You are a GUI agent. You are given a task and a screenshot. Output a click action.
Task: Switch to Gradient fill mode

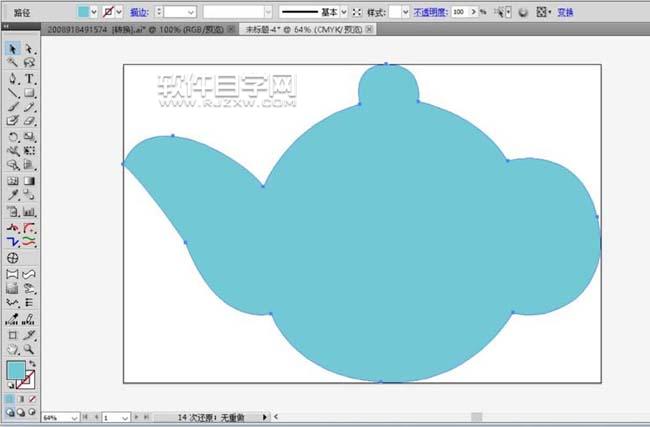click(21, 399)
